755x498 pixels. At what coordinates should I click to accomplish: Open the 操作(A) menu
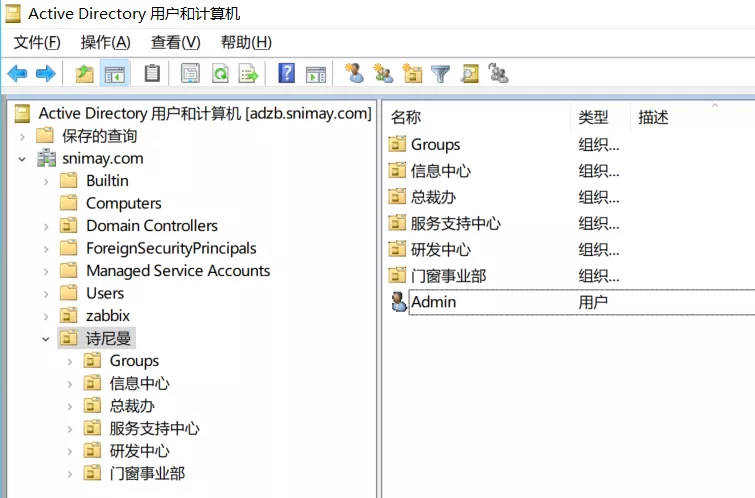tap(105, 42)
